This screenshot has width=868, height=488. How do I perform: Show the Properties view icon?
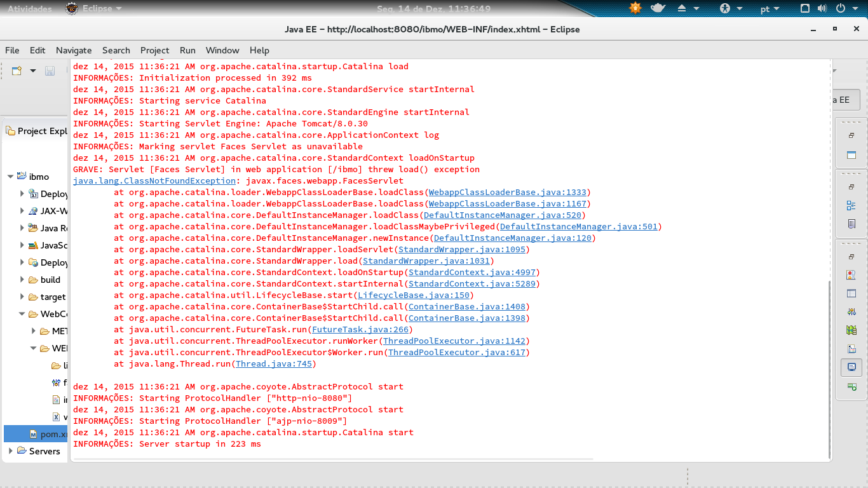pos(851,294)
